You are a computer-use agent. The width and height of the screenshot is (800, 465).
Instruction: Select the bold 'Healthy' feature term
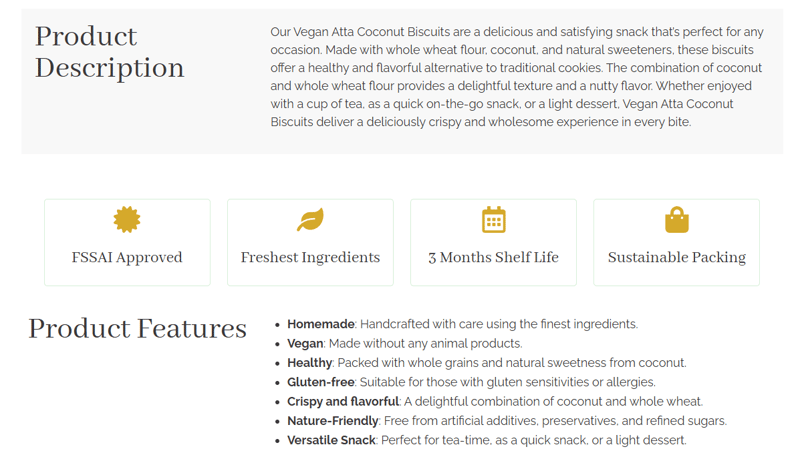coord(309,363)
